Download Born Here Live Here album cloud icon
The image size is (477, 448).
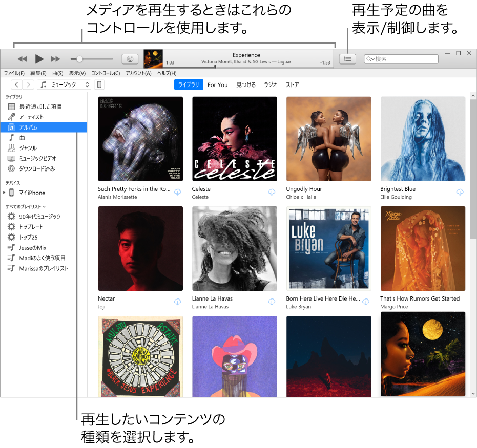(x=366, y=302)
